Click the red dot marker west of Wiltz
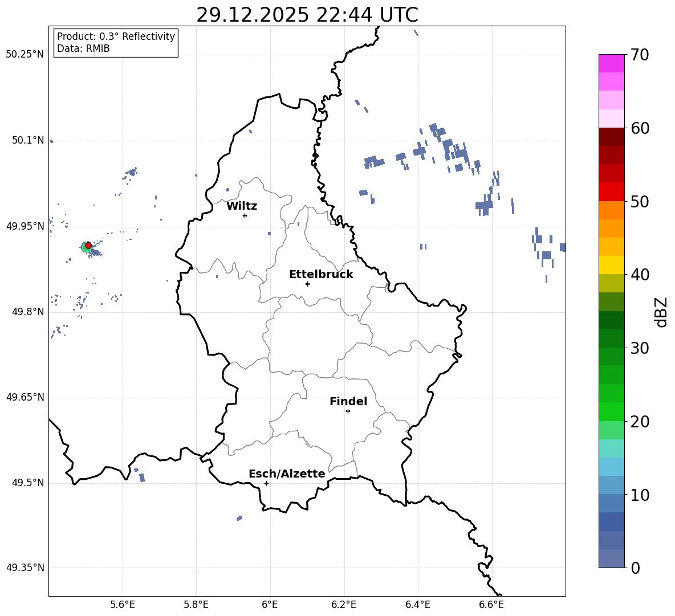The width and height of the screenshot is (675, 616). [88, 246]
